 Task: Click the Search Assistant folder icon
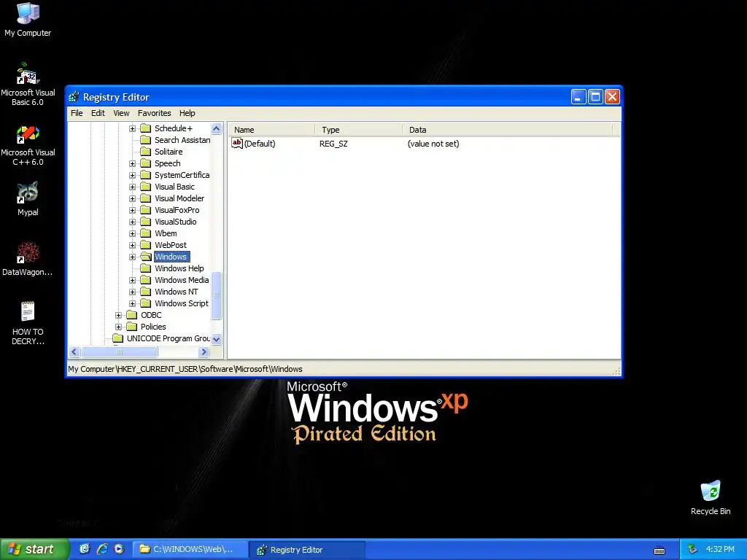pos(146,140)
